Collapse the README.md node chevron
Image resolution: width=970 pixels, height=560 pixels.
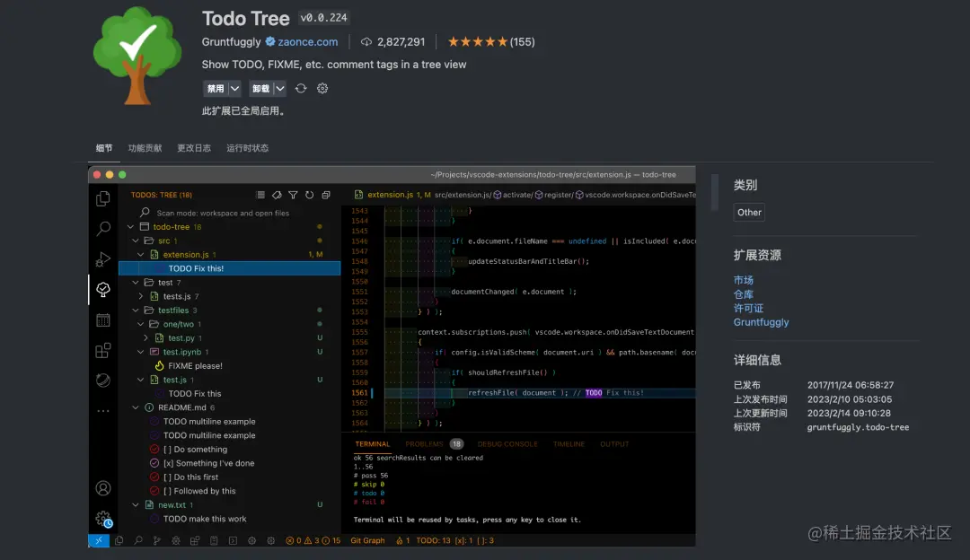(137, 407)
